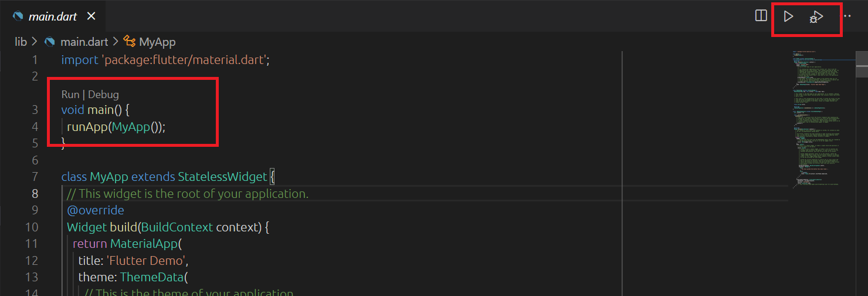This screenshot has width=868, height=296.
Task: Select the main.dart editor tab
Action: [53, 16]
